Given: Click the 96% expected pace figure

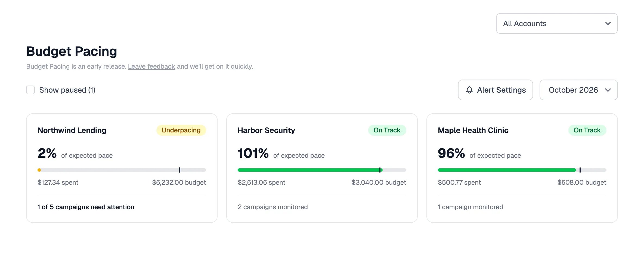Looking at the screenshot, I should tap(451, 153).
